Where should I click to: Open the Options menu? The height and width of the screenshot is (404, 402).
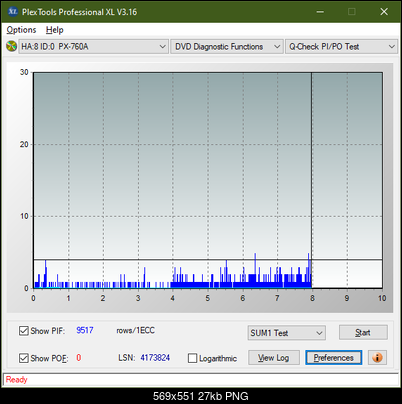point(21,30)
